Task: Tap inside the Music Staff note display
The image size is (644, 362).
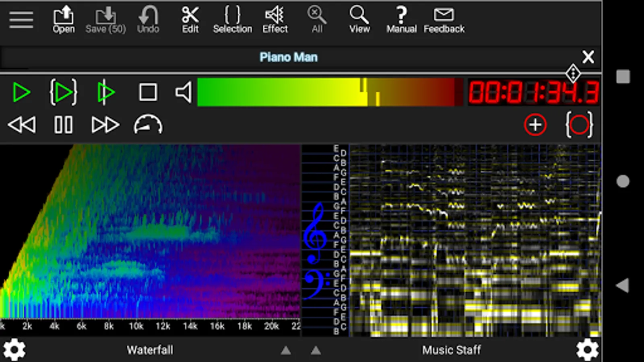Action: (x=475, y=241)
